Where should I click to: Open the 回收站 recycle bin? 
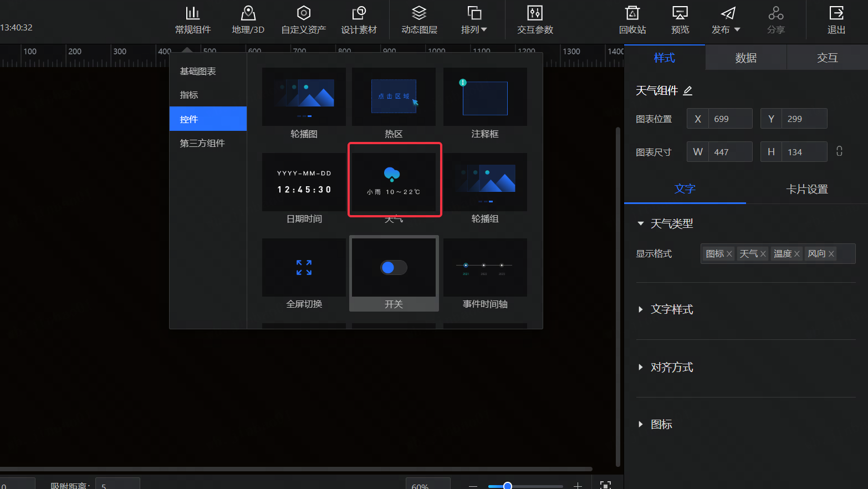[632, 20]
